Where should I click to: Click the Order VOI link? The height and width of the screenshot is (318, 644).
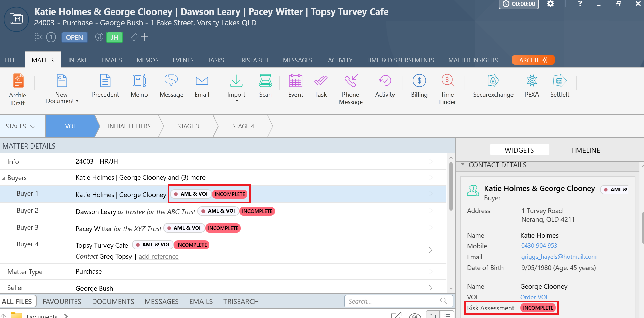[x=534, y=297]
